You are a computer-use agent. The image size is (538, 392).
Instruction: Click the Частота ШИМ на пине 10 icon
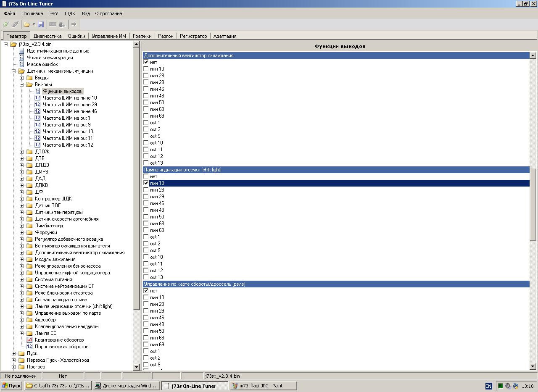coord(37,98)
